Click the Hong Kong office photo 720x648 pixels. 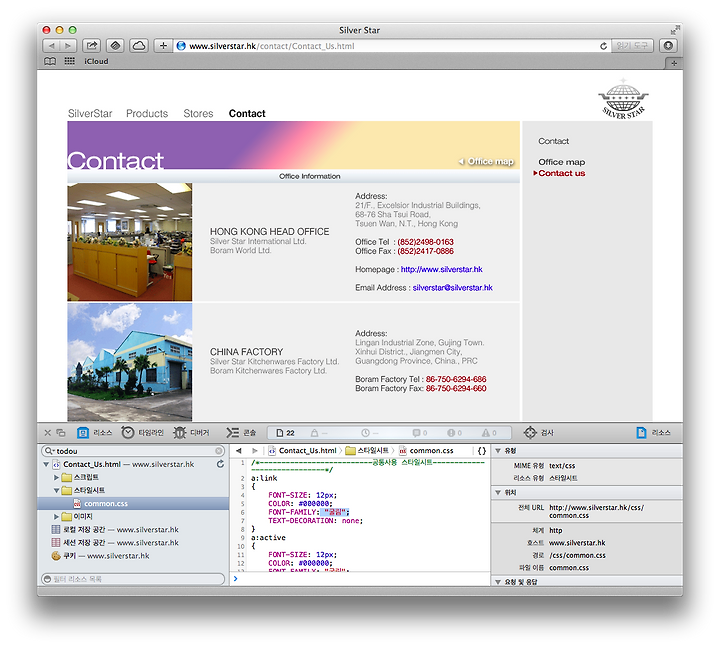point(129,242)
